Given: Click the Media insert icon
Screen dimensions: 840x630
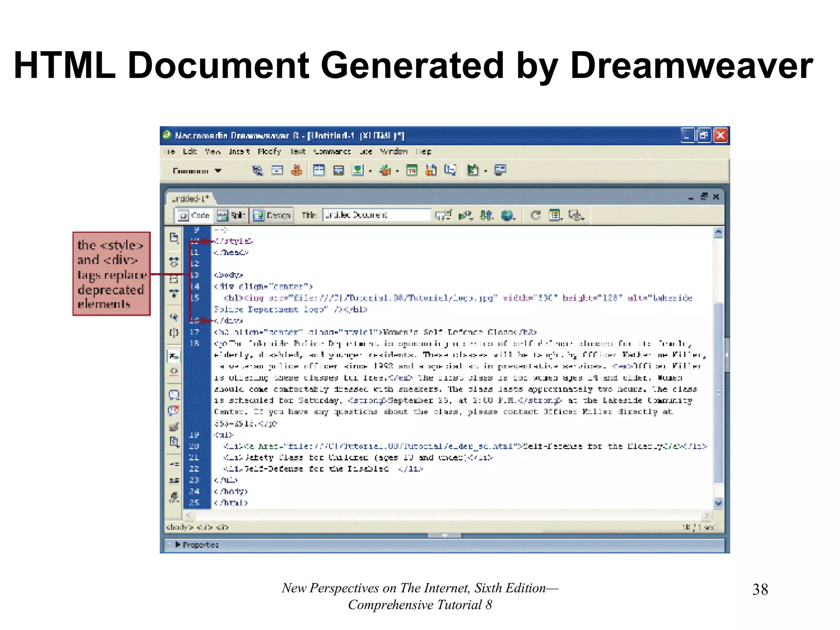Looking at the screenshot, I should (385, 170).
